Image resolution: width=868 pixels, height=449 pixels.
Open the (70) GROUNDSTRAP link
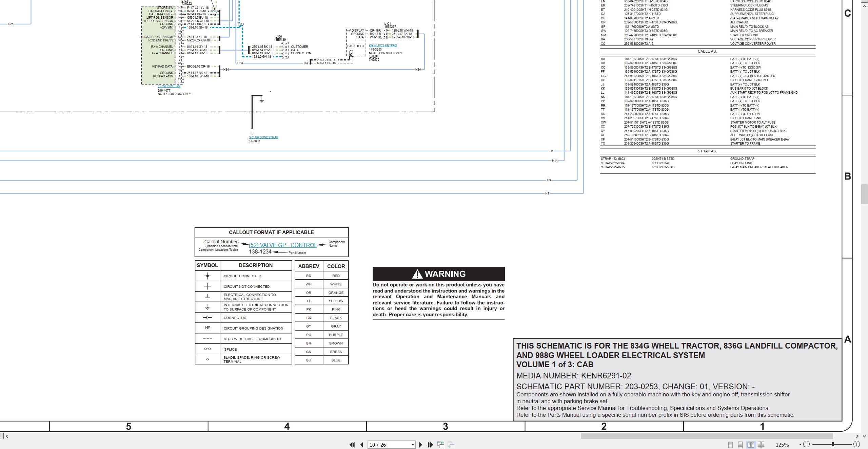263,137
